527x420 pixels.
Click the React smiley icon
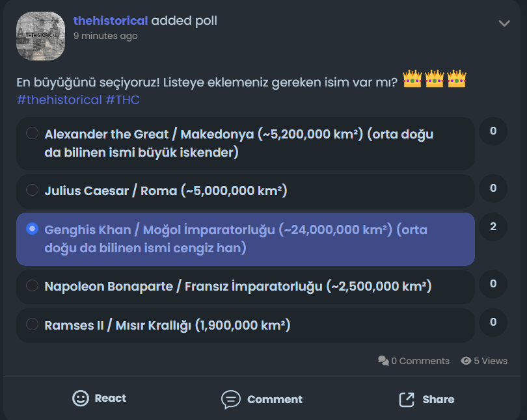81,399
